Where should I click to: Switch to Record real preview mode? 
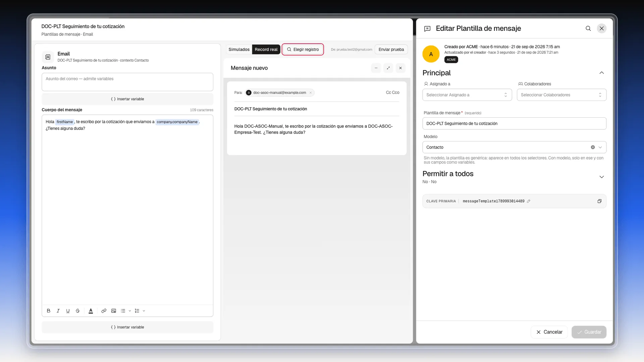click(x=266, y=49)
